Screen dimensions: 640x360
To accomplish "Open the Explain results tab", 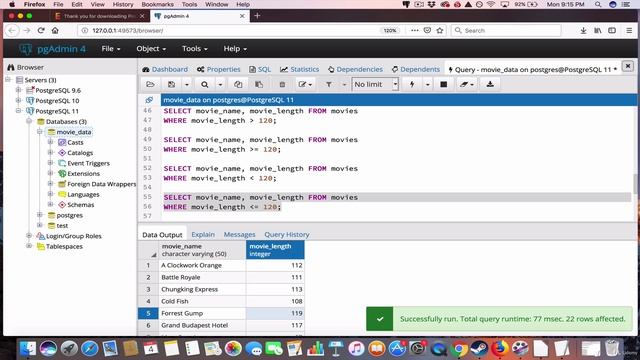I will tap(203, 234).
